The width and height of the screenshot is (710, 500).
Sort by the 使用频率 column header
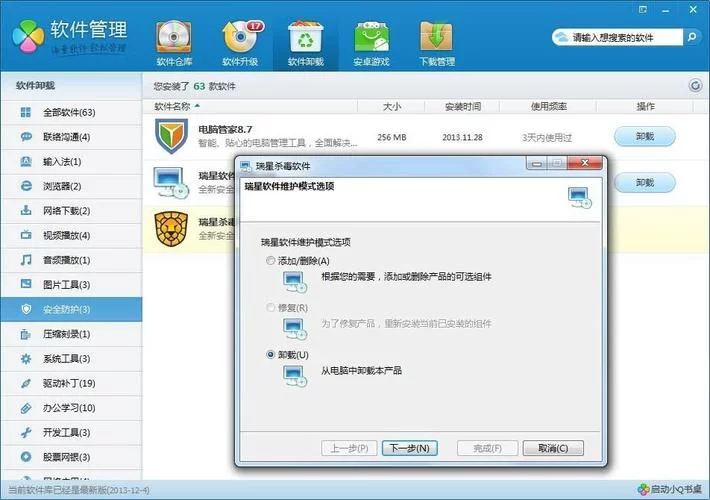click(x=548, y=106)
